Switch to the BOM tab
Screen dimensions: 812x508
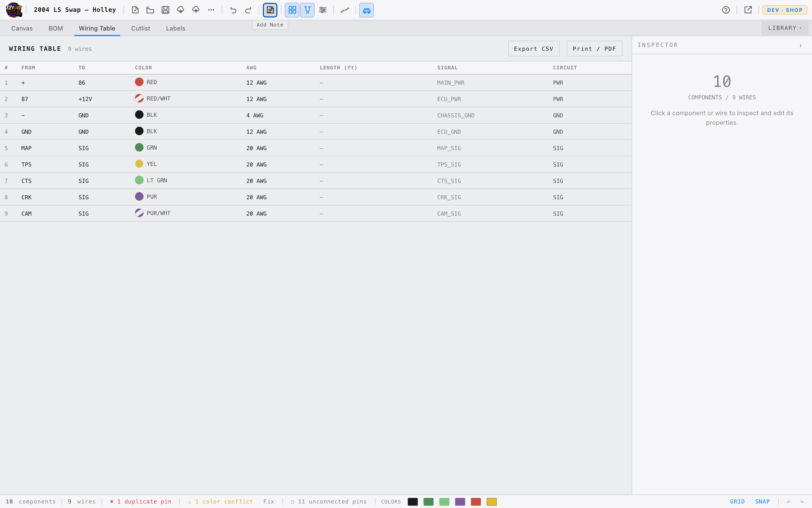point(56,28)
